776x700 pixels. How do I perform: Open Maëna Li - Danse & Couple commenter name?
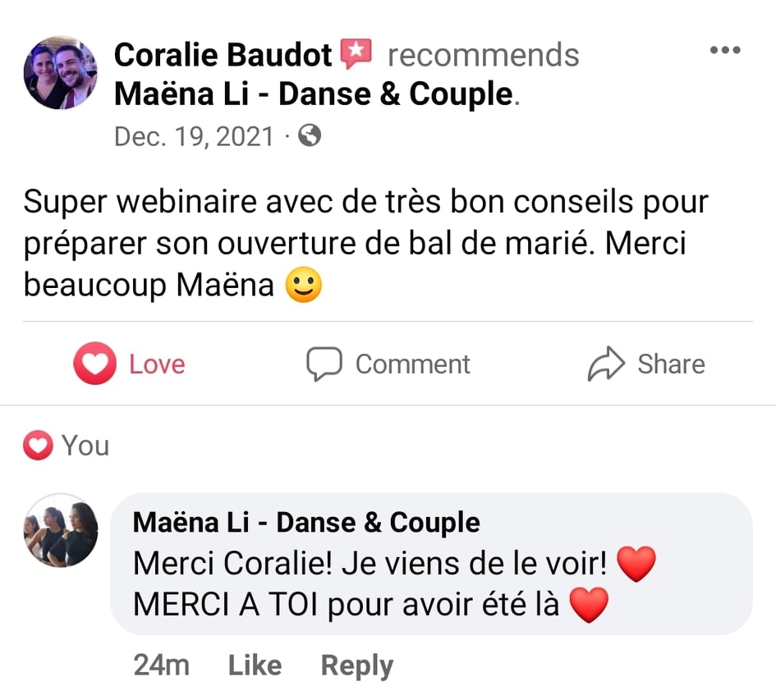(x=306, y=522)
